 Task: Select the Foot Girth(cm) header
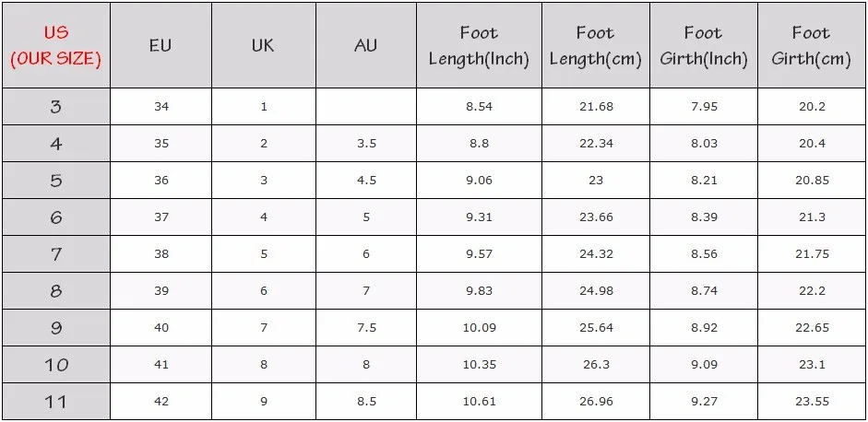(x=811, y=45)
